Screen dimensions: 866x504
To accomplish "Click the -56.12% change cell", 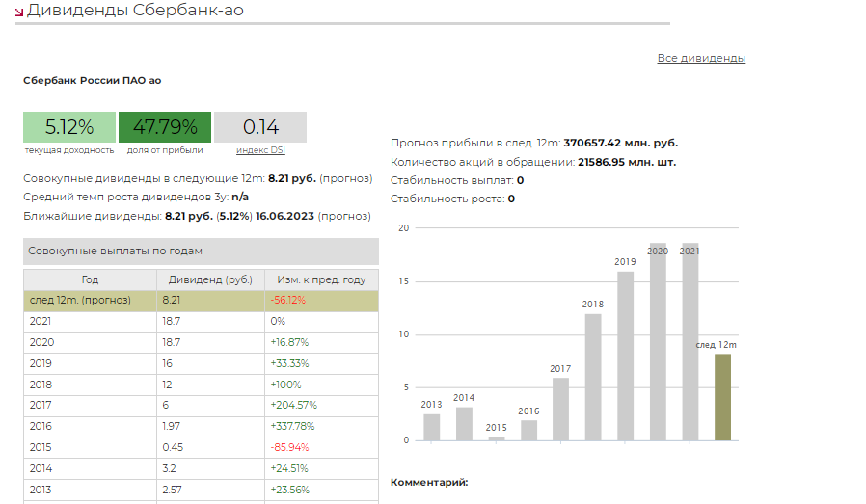I will pos(321,301).
